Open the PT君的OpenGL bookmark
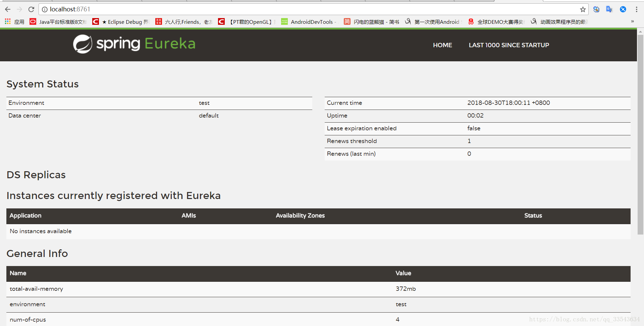 pyautogui.click(x=247, y=22)
